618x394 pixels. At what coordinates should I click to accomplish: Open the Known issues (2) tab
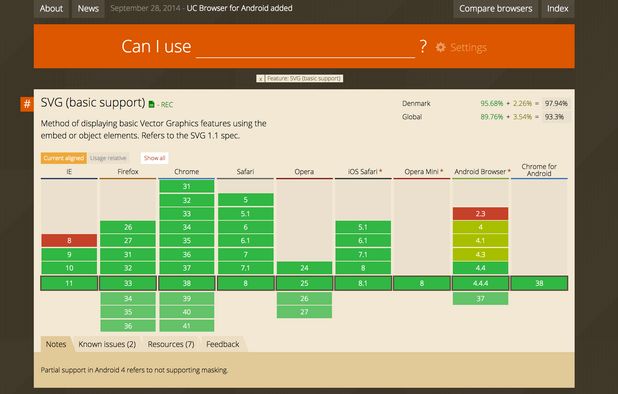107,344
